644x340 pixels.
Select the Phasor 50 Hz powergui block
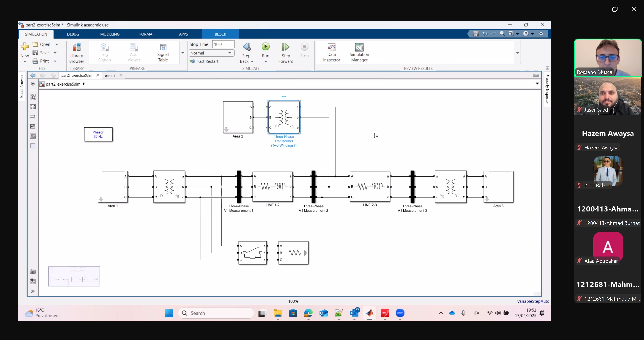point(98,134)
